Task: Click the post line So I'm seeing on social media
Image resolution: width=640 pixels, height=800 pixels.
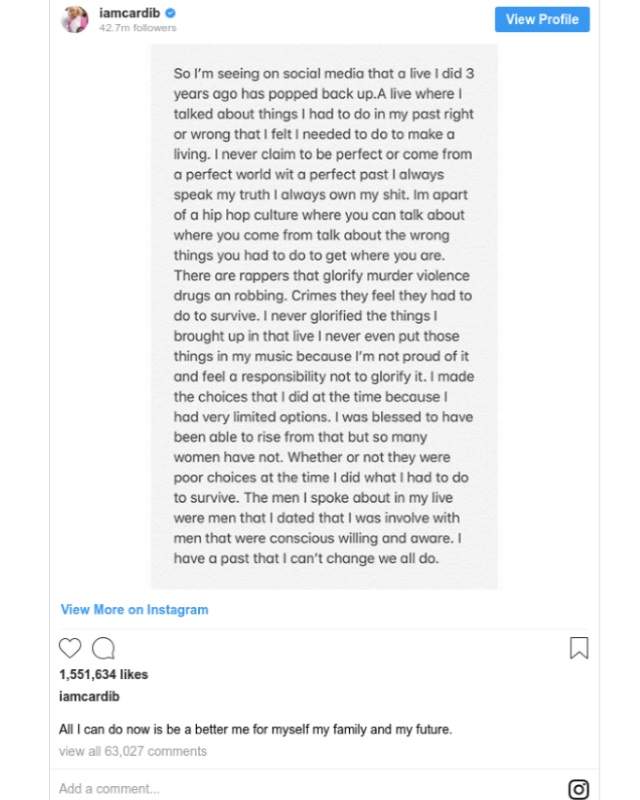Action: (324, 73)
